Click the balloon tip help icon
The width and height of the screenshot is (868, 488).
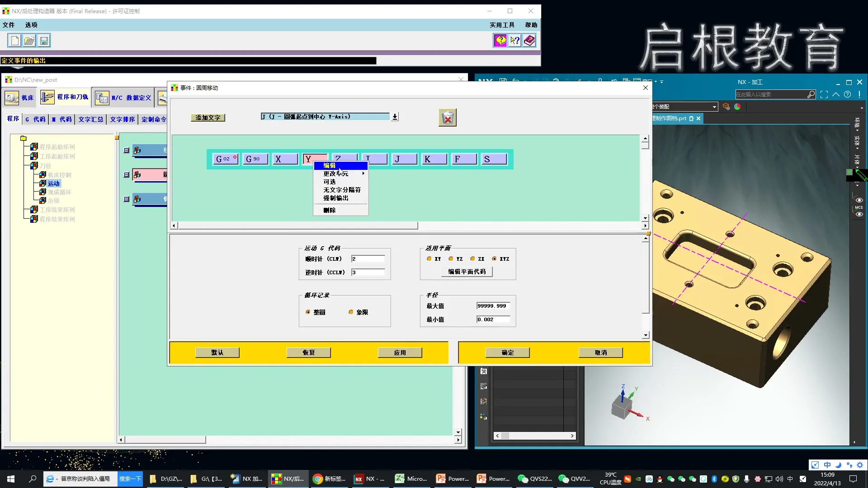[500, 41]
